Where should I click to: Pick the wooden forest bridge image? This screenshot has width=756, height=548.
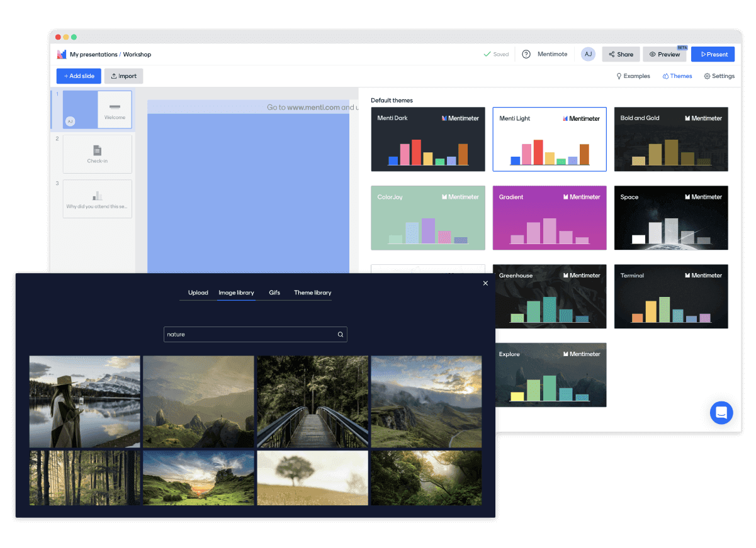[x=313, y=401]
